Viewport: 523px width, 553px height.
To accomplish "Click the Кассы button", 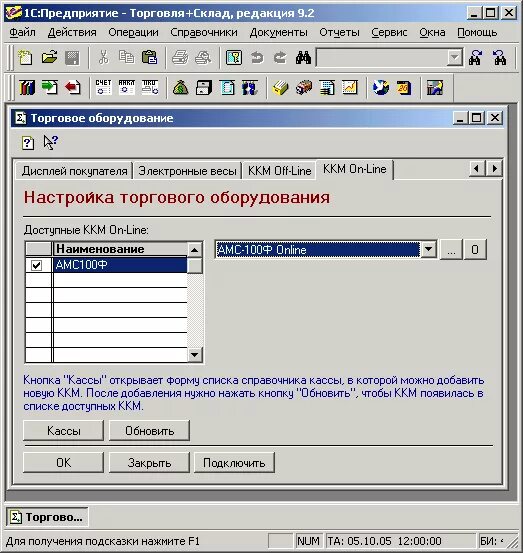I will coord(63,431).
